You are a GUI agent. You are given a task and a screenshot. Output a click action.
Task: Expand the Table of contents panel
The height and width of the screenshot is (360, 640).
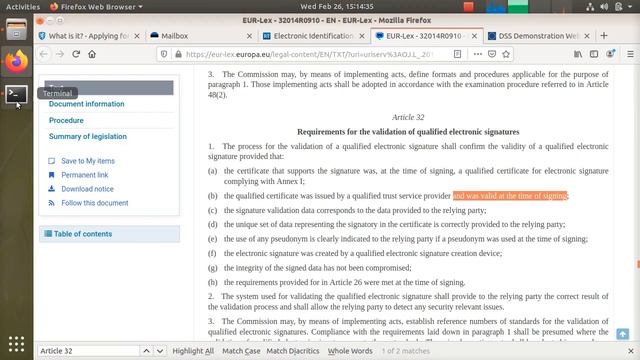click(x=109, y=234)
